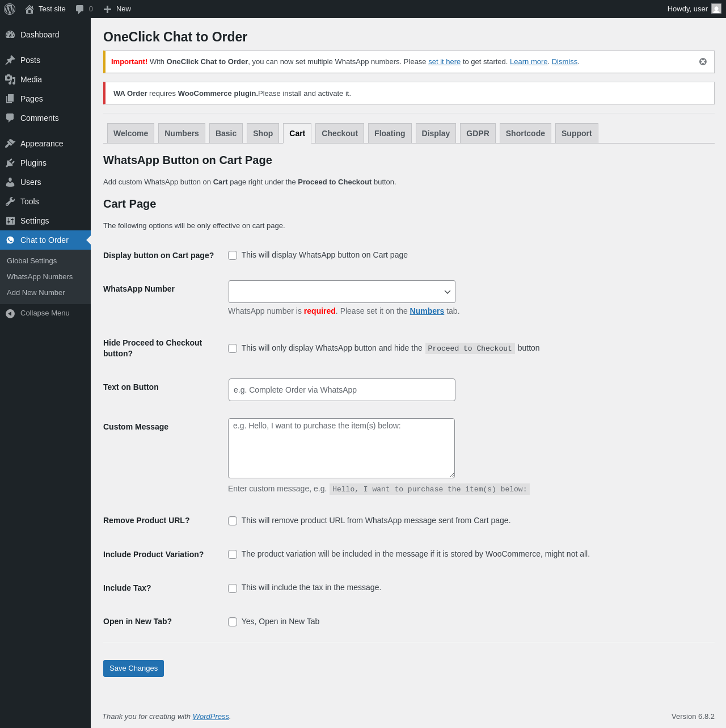The height and width of the screenshot is (728, 726).
Task: Select the Cart tab
Action: (297, 133)
